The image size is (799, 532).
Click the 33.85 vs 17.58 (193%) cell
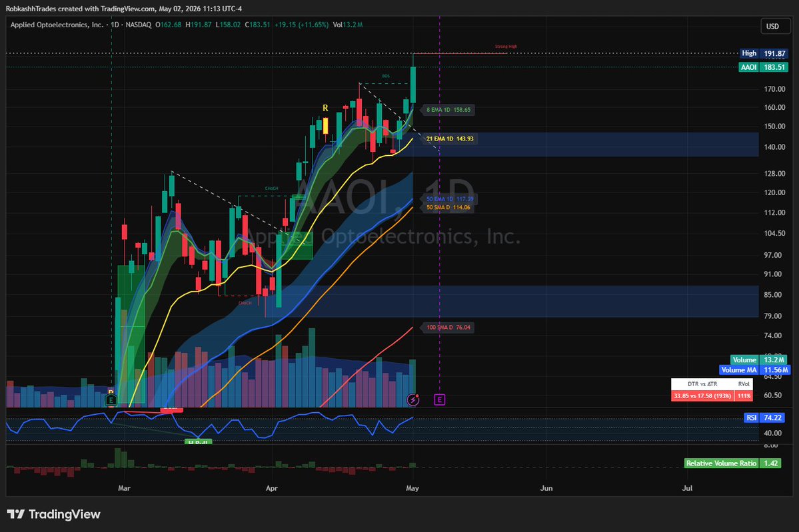702,396
